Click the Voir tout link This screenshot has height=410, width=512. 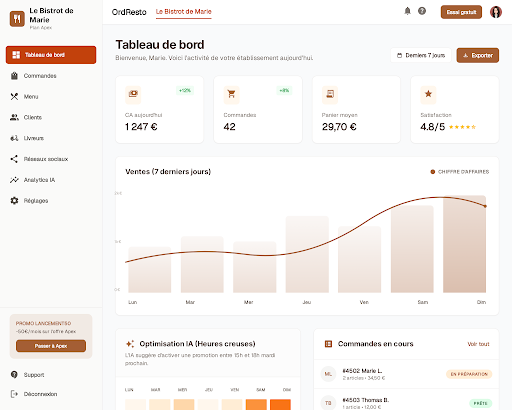click(x=478, y=344)
